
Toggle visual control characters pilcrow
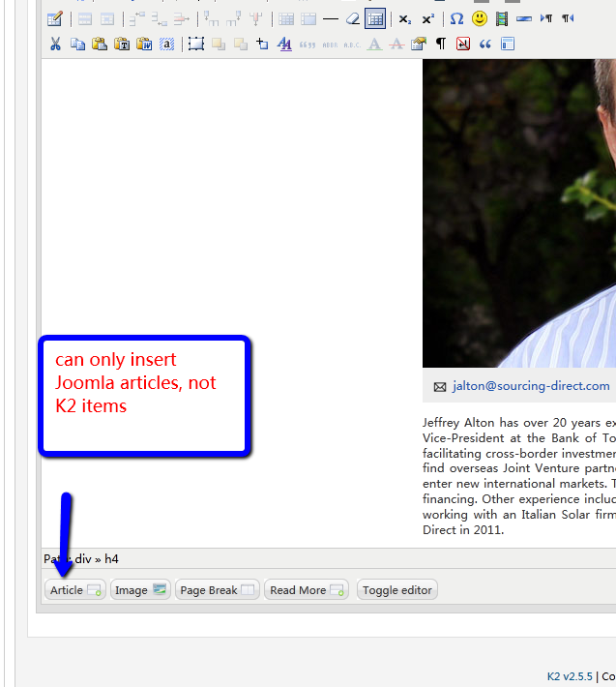pos(441,44)
